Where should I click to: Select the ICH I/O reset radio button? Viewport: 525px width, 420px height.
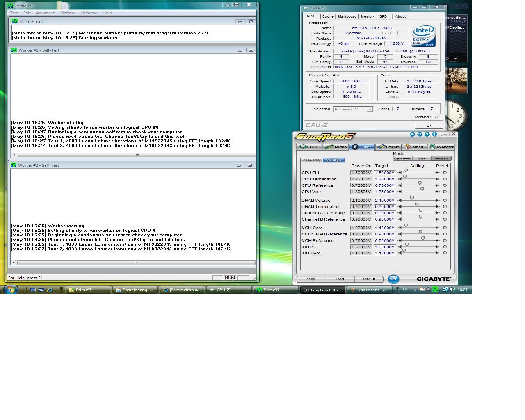point(445,247)
